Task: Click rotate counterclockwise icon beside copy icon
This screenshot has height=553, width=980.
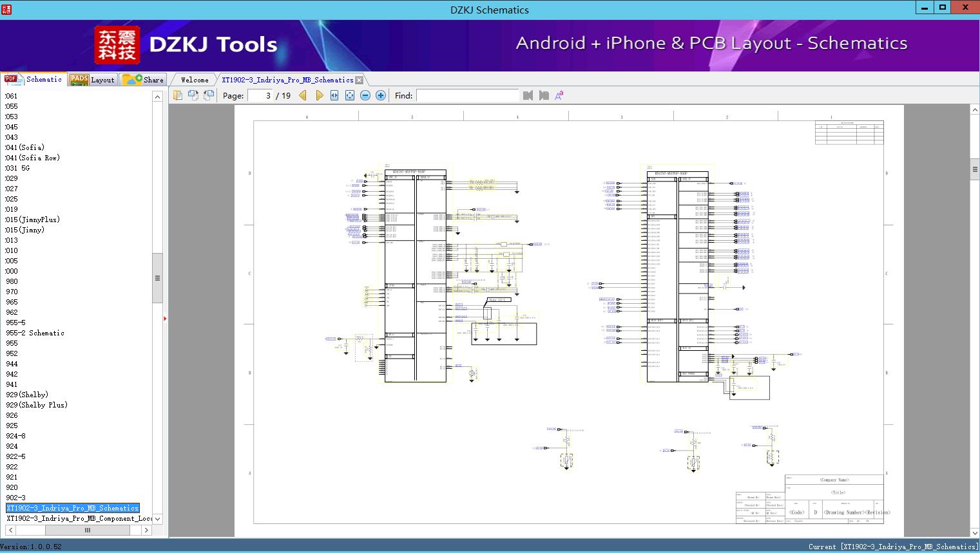Action: point(193,95)
